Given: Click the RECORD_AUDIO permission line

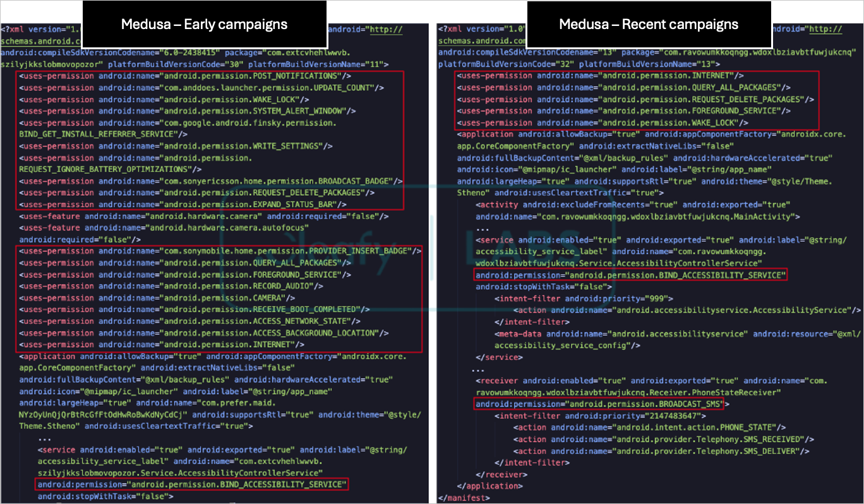Looking at the screenshot, I should (x=171, y=286).
